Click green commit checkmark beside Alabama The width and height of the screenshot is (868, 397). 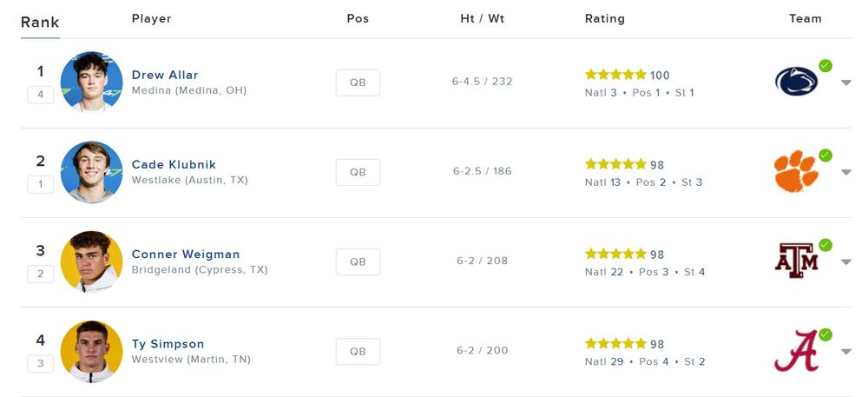tap(825, 334)
